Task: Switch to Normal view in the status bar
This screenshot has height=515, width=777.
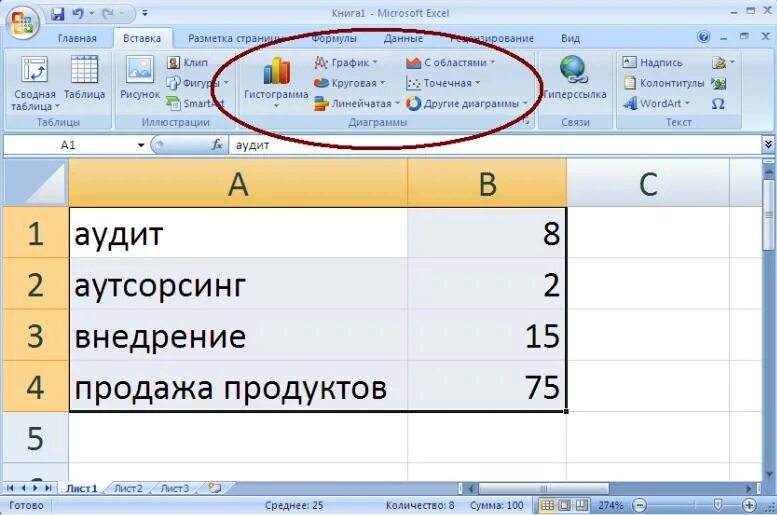Action: tap(547, 506)
